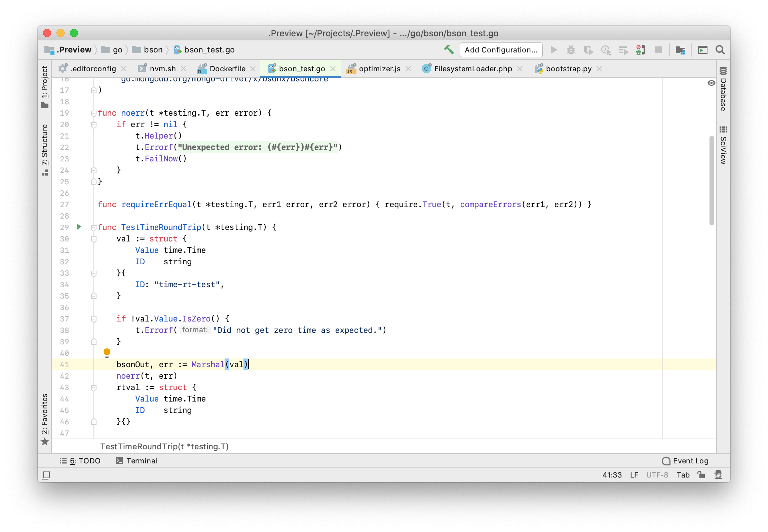The width and height of the screenshot is (768, 532).
Task: Click the green Build hammer icon
Action: (449, 50)
